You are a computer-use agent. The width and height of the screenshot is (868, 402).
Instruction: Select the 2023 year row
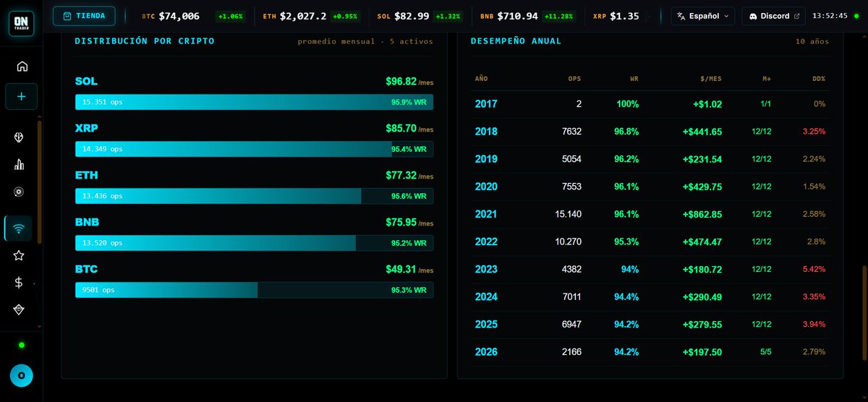(x=650, y=270)
